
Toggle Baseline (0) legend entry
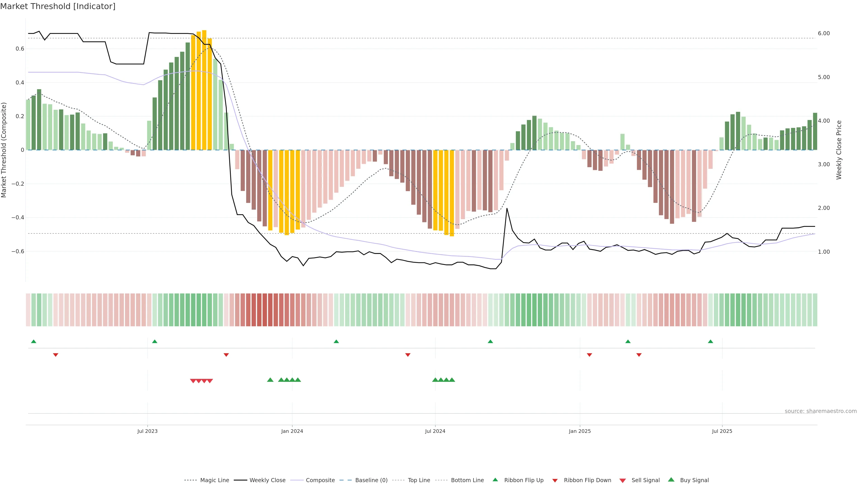(x=371, y=480)
